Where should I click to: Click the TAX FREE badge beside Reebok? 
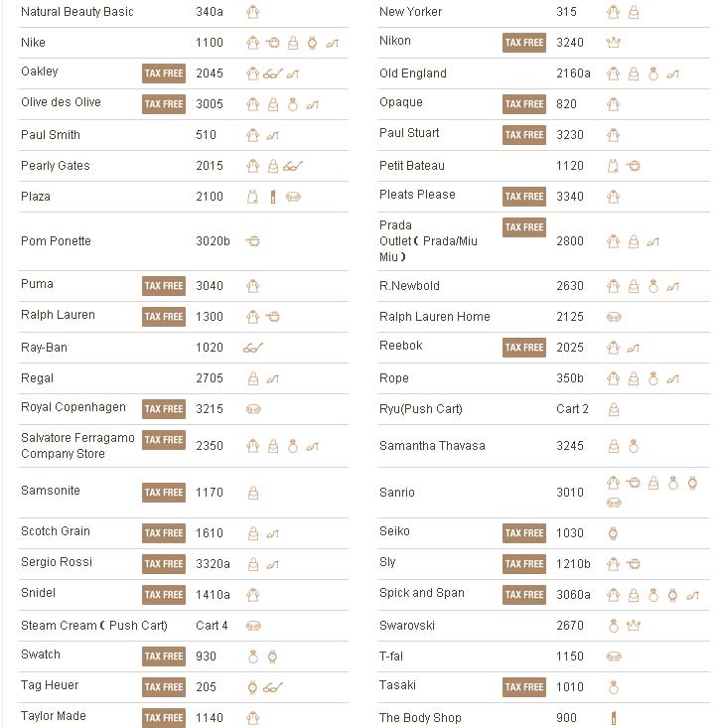[x=524, y=348]
